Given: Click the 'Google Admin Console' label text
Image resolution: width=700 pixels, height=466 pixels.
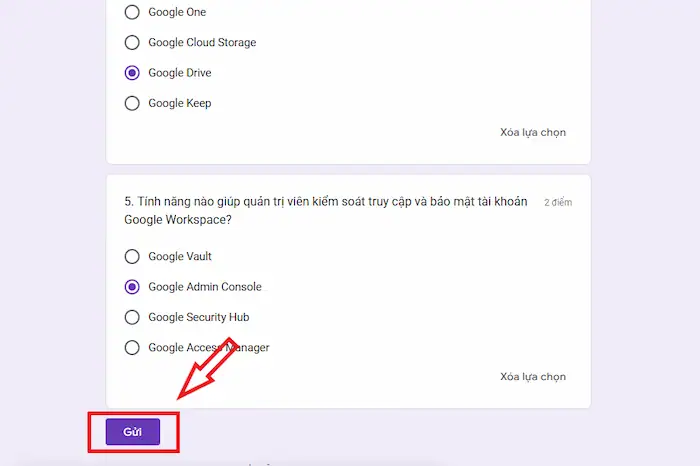Looking at the screenshot, I should [205, 287].
